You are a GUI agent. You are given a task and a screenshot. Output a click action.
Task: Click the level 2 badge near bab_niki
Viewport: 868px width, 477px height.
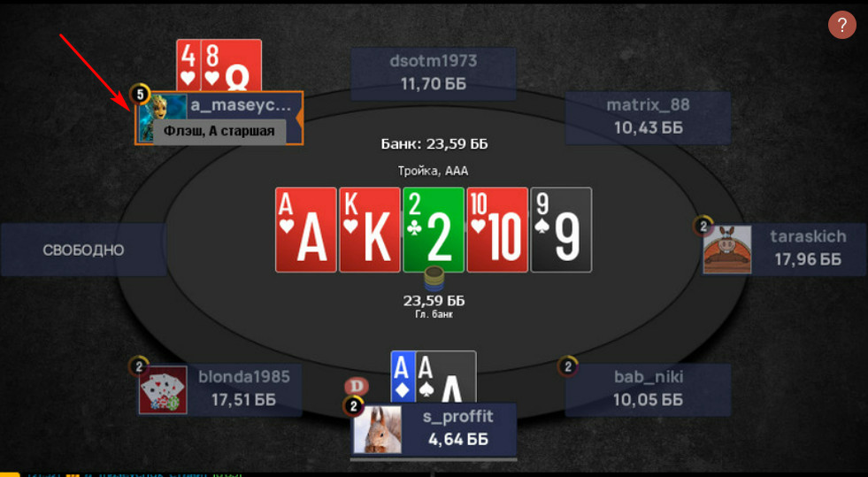click(567, 365)
